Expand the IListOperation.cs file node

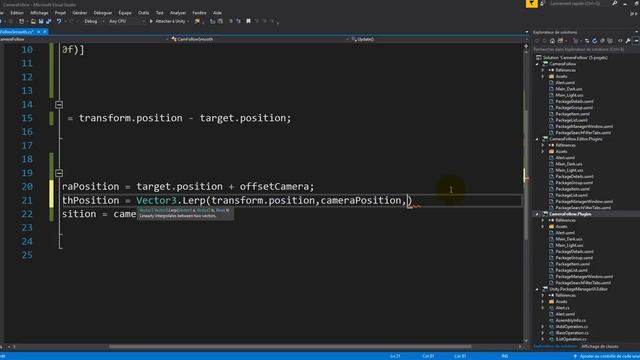pos(543,339)
